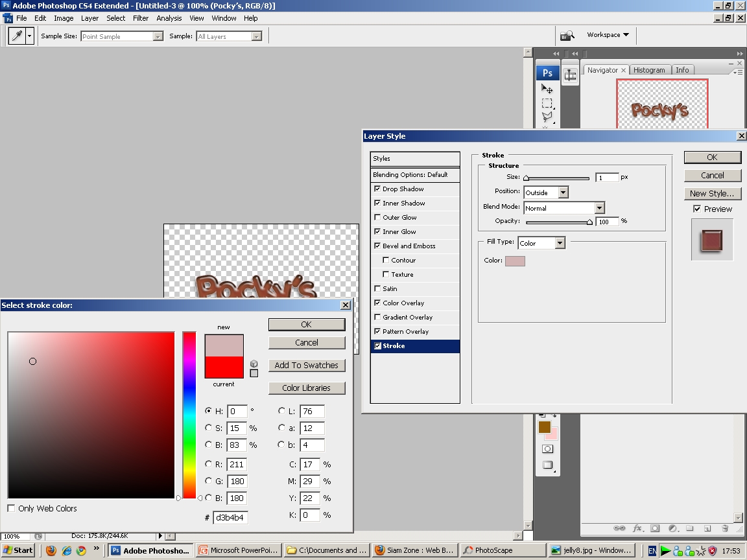This screenshot has height=560, width=747.
Task: Collapse panels with the double-arrow icon
Action: point(739,53)
